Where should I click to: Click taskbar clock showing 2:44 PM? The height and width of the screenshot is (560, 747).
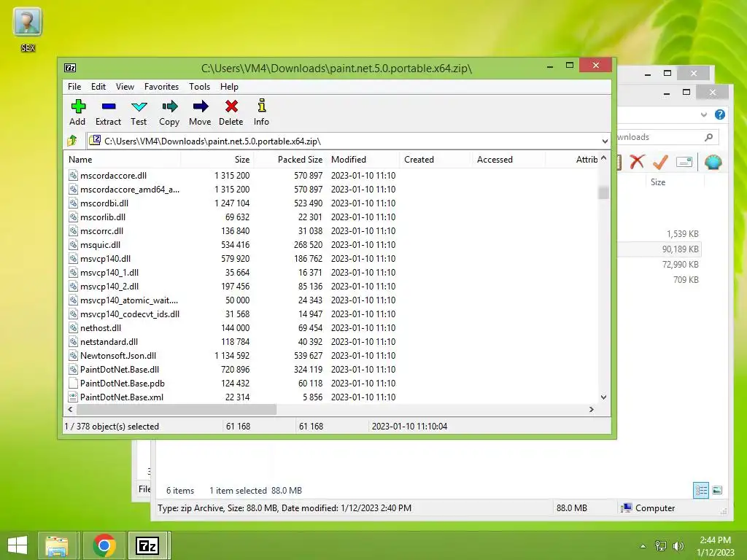[x=715, y=545]
